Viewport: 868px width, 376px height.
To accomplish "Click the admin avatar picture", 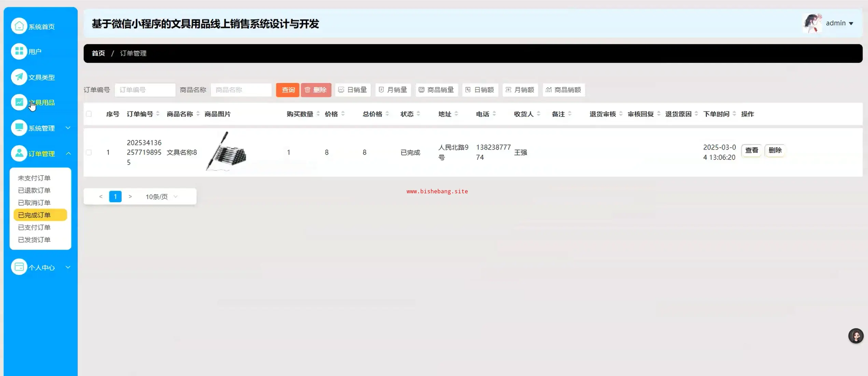I will tap(812, 23).
